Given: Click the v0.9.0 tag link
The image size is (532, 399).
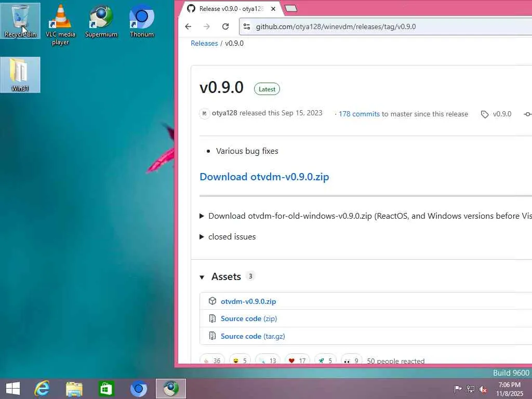Looking at the screenshot, I should click(502, 114).
